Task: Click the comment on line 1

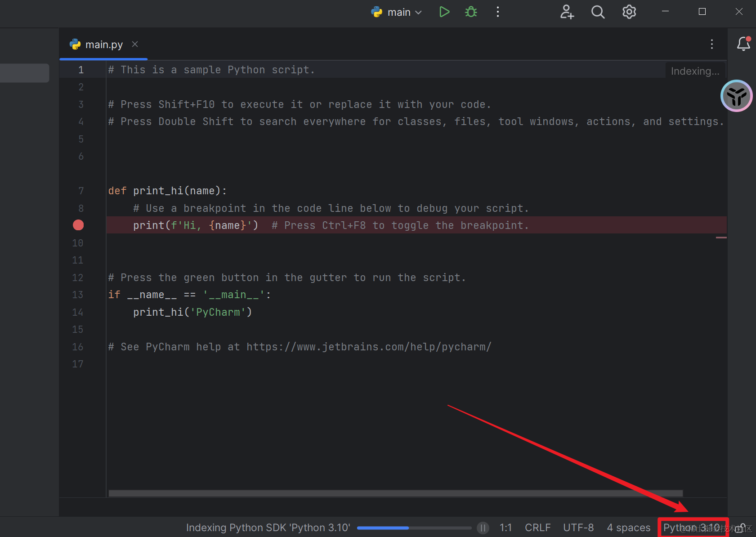Action: (211, 70)
